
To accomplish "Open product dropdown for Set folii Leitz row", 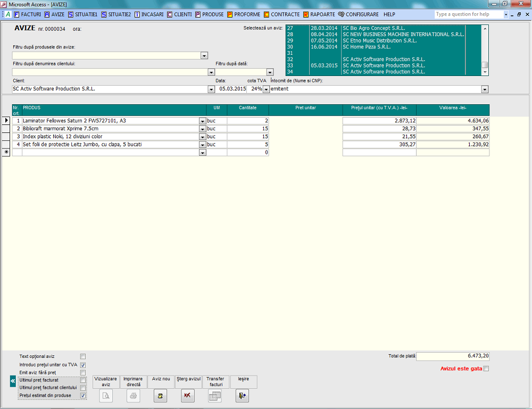I will point(203,145).
